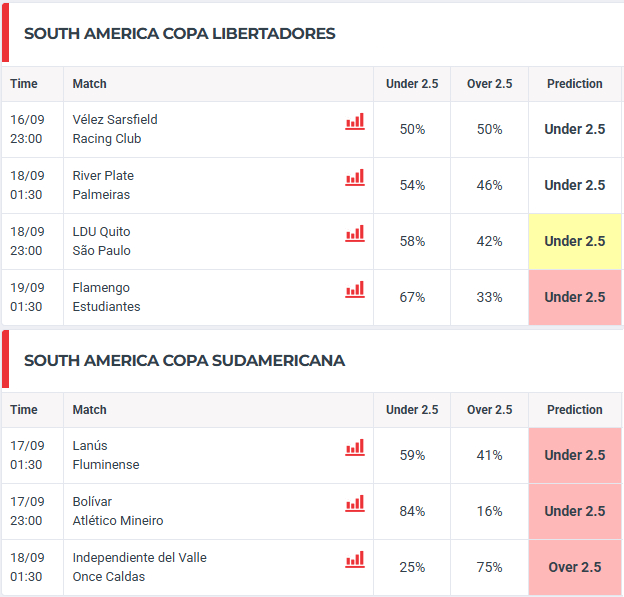The image size is (624, 597).
Task: Open stats icon for River Plate match
Action: pyautogui.click(x=355, y=178)
